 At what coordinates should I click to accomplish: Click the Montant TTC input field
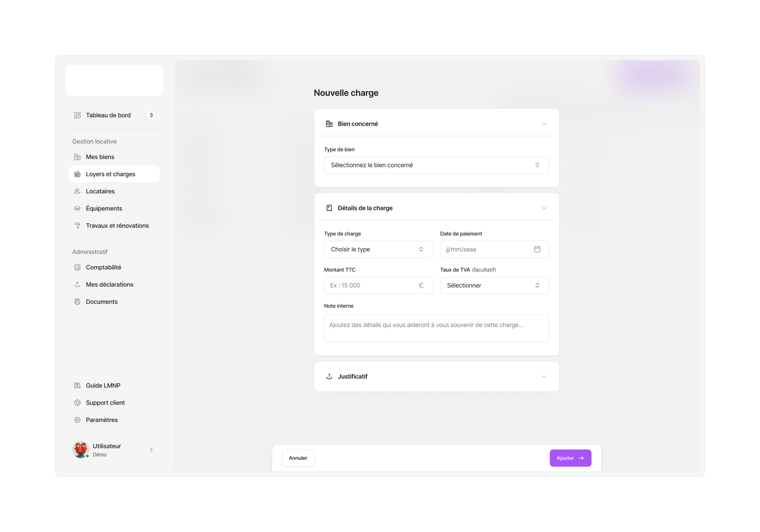(x=372, y=285)
